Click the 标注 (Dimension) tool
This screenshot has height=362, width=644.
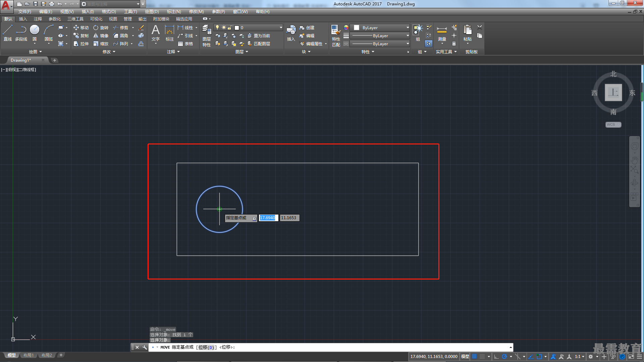(170, 33)
